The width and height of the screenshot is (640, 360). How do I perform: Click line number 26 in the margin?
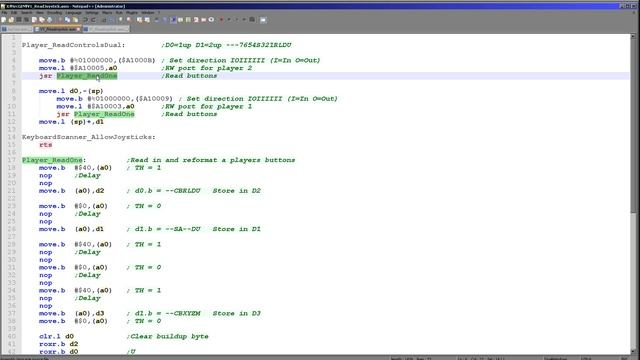pos(11,229)
